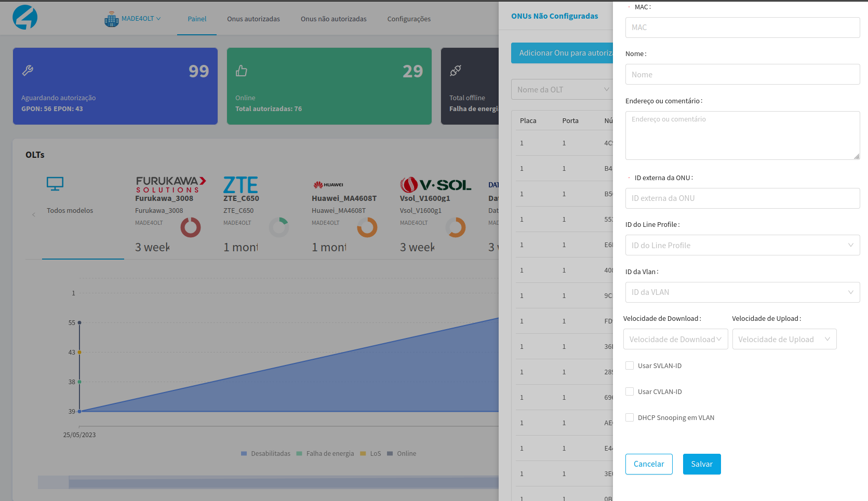Select the monitor icon for Todos modelos
This screenshot has width=868, height=501.
[55, 184]
